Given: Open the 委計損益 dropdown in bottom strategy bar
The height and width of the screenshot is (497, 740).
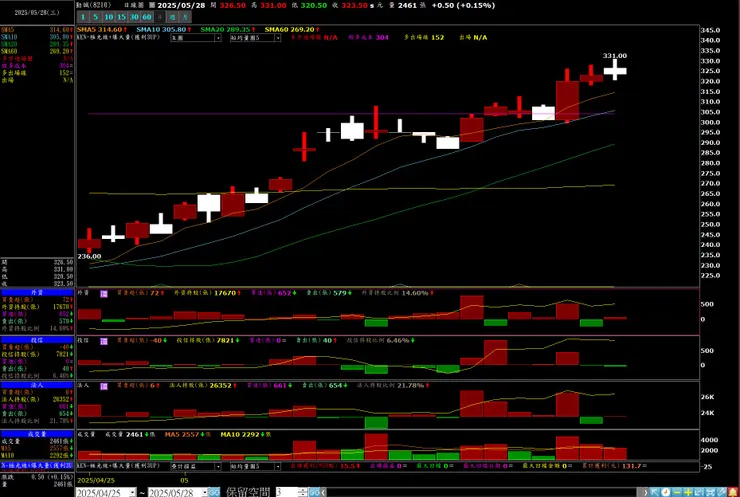Looking at the screenshot, I should click(x=196, y=466).
